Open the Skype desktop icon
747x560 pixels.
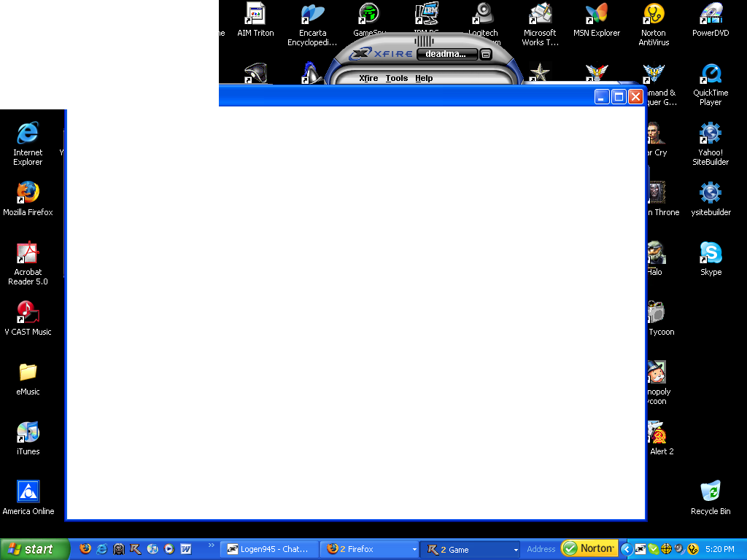pyautogui.click(x=711, y=253)
